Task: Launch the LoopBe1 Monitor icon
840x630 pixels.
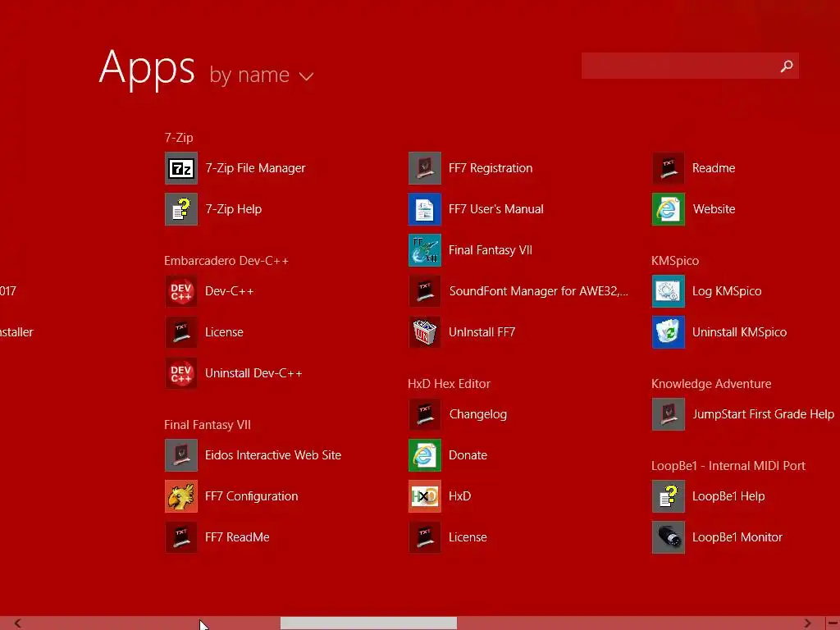Action: click(669, 537)
